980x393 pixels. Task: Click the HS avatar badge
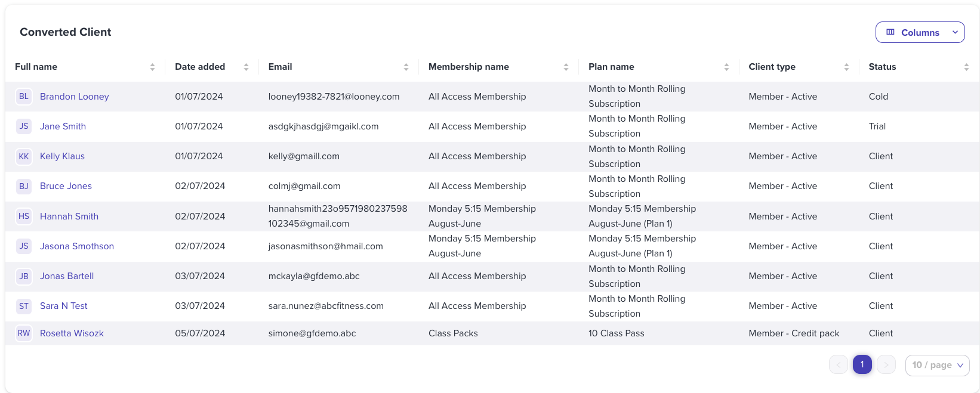click(24, 216)
